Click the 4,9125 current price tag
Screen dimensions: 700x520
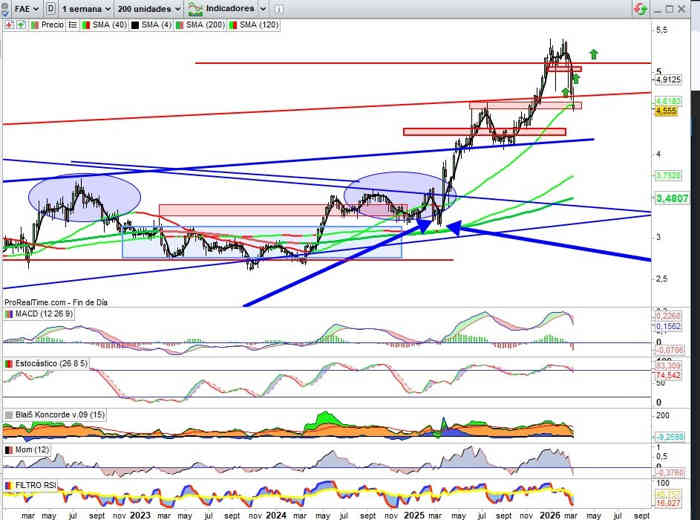pos(667,79)
